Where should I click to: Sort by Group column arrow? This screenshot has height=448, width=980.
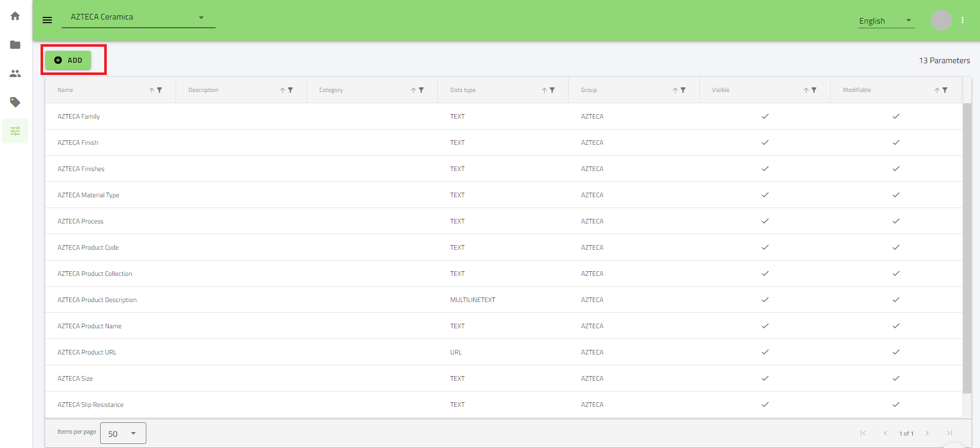[x=675, y=90]
